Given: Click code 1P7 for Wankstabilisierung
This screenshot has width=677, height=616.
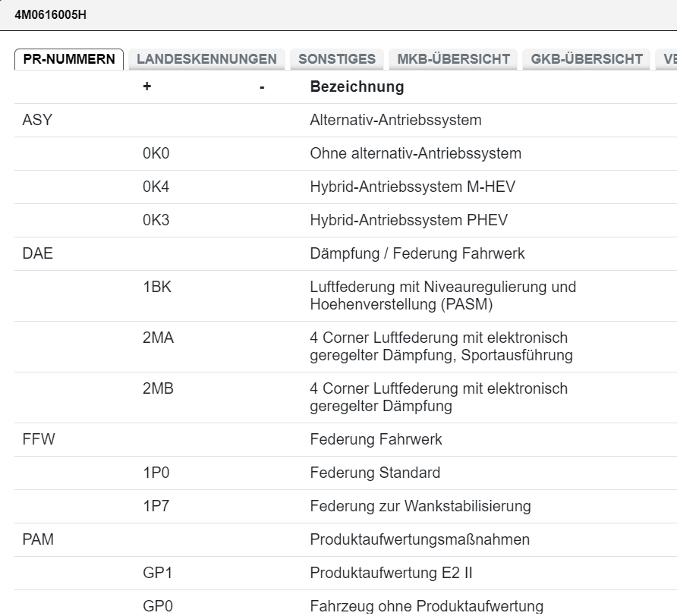Looking at the screenshot, I should 156,506.
